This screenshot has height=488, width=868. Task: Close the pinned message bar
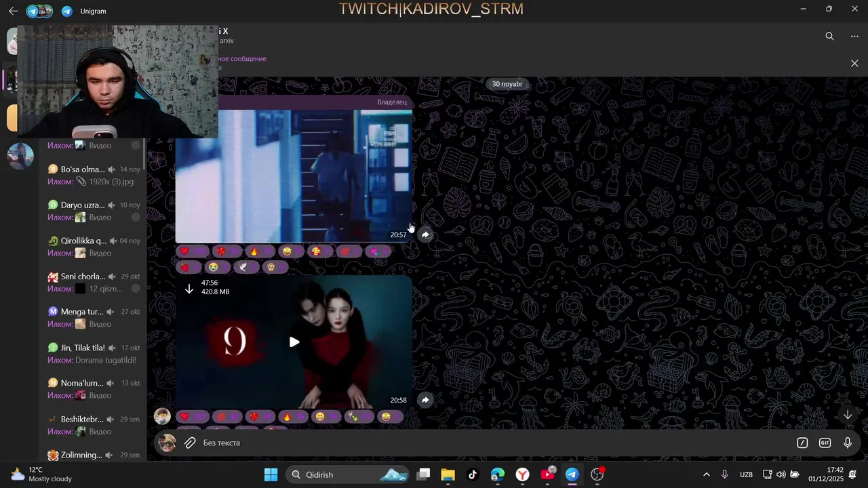pos(854,63)
